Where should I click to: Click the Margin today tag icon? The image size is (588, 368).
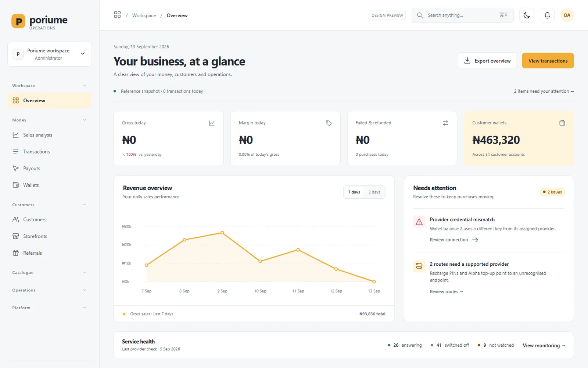coord(329,123)
